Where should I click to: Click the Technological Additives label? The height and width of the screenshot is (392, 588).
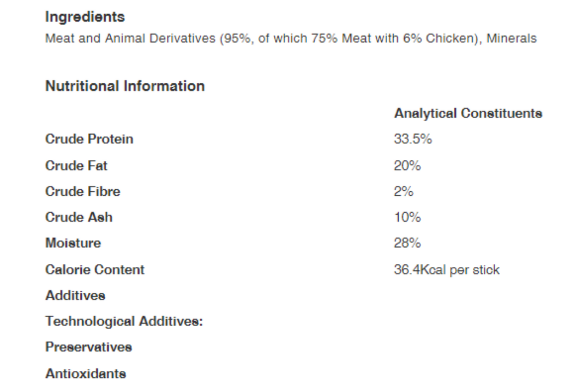point(124,322)
